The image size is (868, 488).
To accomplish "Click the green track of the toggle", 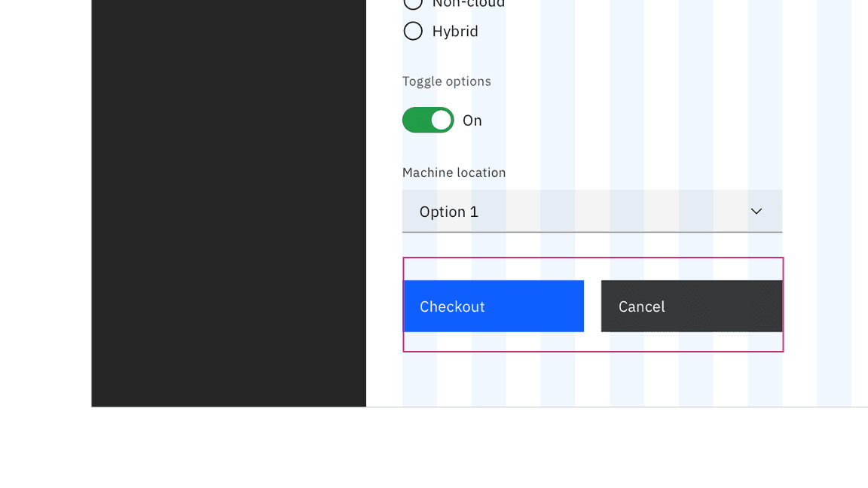I will [417, 120].
